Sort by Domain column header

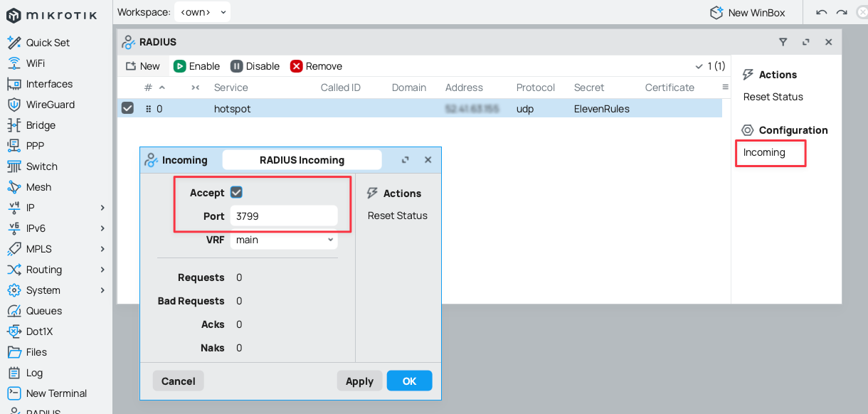[409, 87]
